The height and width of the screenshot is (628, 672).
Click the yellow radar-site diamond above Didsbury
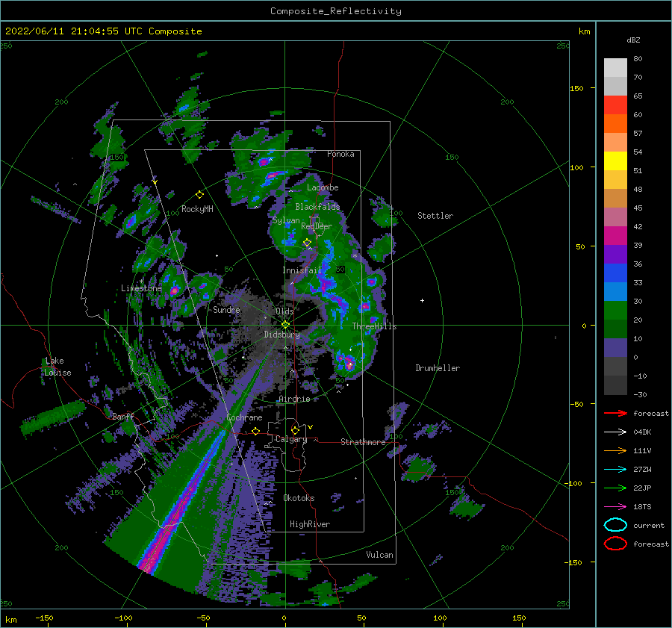pos(285,325)
